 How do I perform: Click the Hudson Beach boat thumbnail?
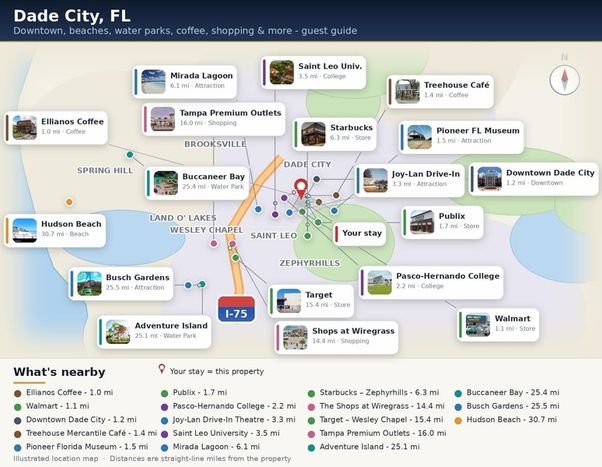point(25,230)
